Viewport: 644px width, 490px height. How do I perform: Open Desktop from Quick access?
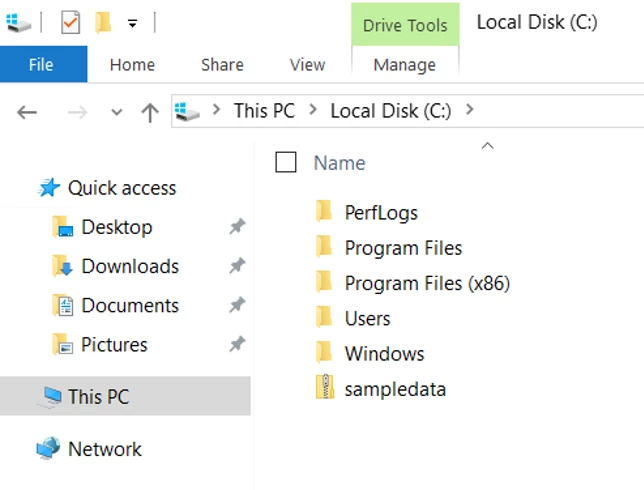click(117, 227)
